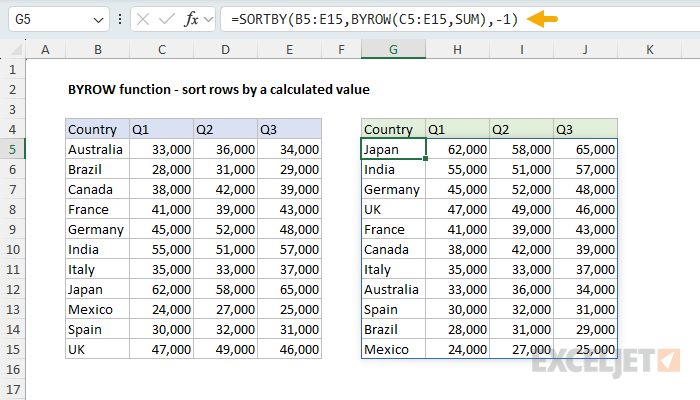Click value 24,000 in column C
The image size is (700, 400).
[162, 309]
